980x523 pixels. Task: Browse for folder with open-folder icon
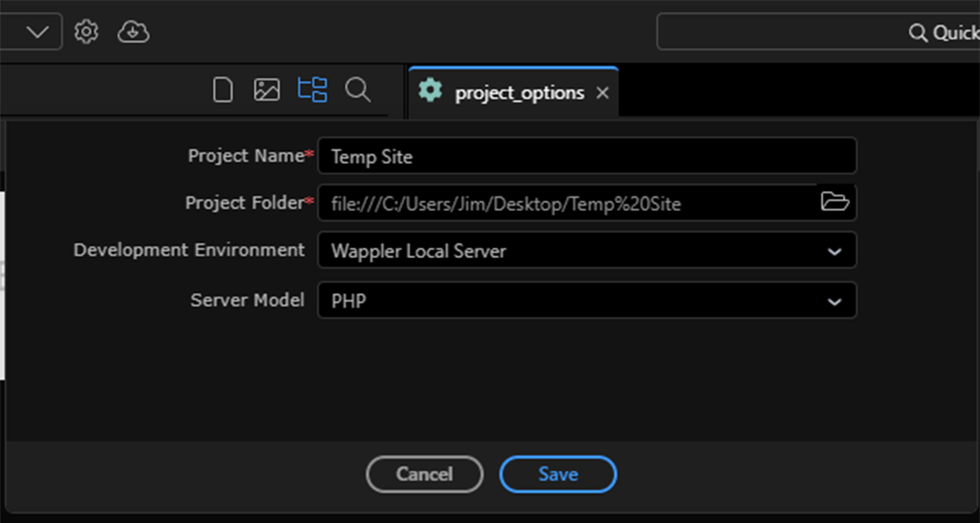835,202
